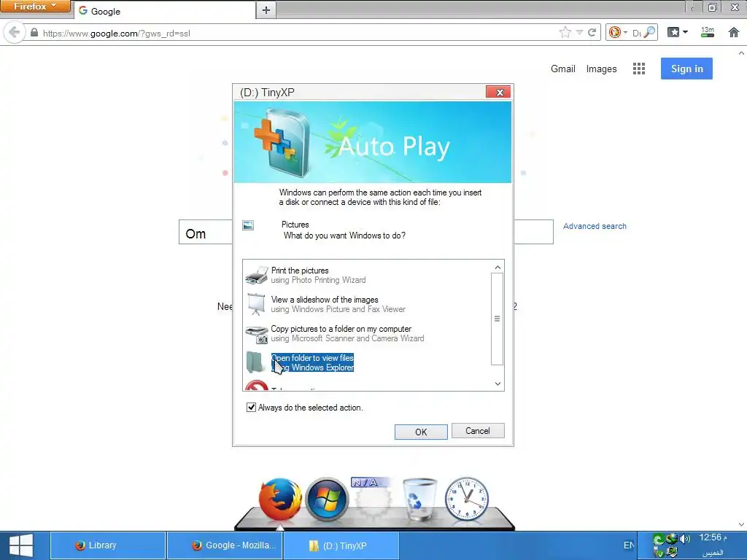Close the TinyXP AutoPlay dialog
The width and height of the screenshot is (747, 560).
pos(498,92)
